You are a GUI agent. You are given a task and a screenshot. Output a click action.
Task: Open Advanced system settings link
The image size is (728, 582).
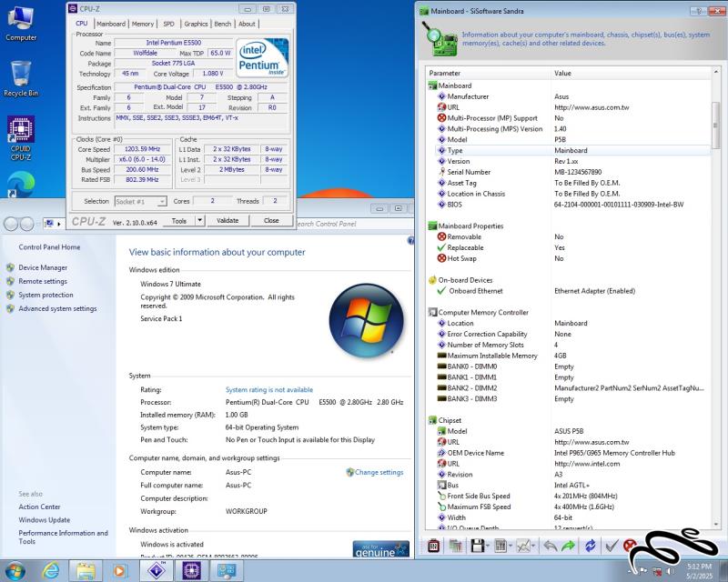coord(57,308)
